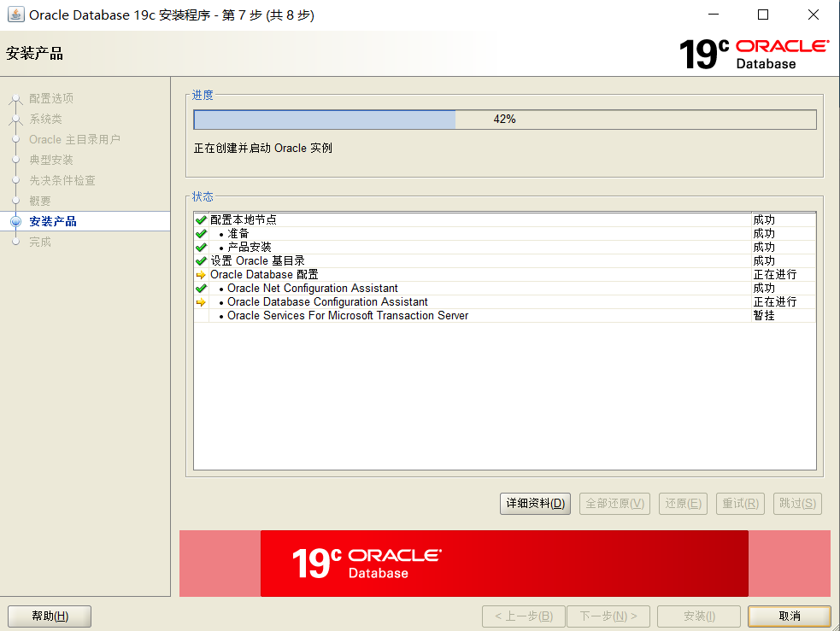The width and height of the screenshot is (840, 631).
Task: Select the Oracle Database 配置 row
Action: coord(505,275)
